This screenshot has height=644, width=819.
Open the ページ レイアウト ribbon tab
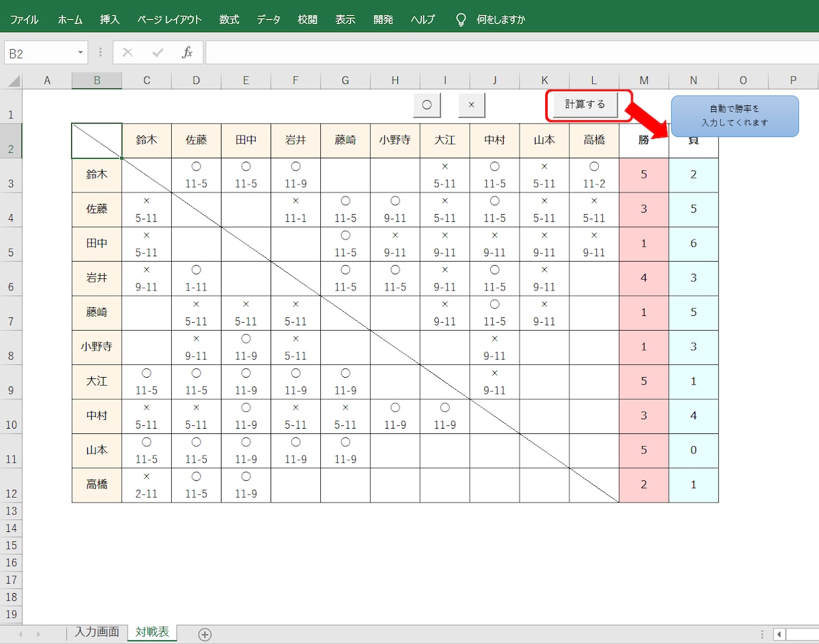pos(169,19)
